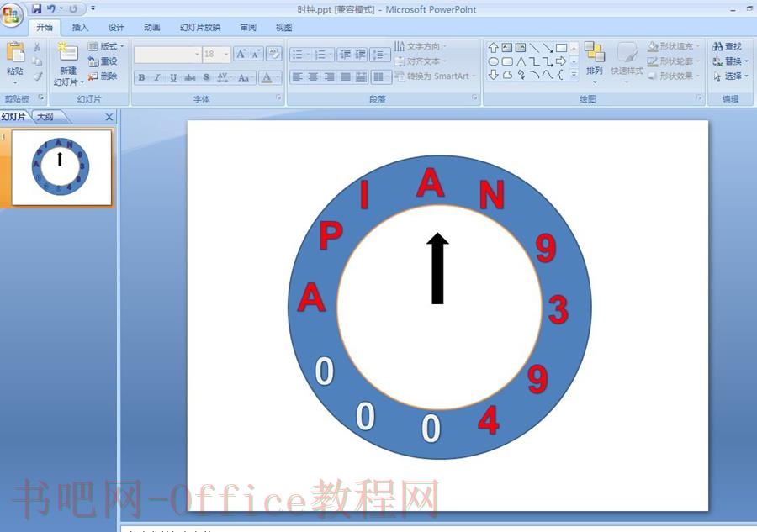Click the Clear Formatting eraser icon

(273, 54)
